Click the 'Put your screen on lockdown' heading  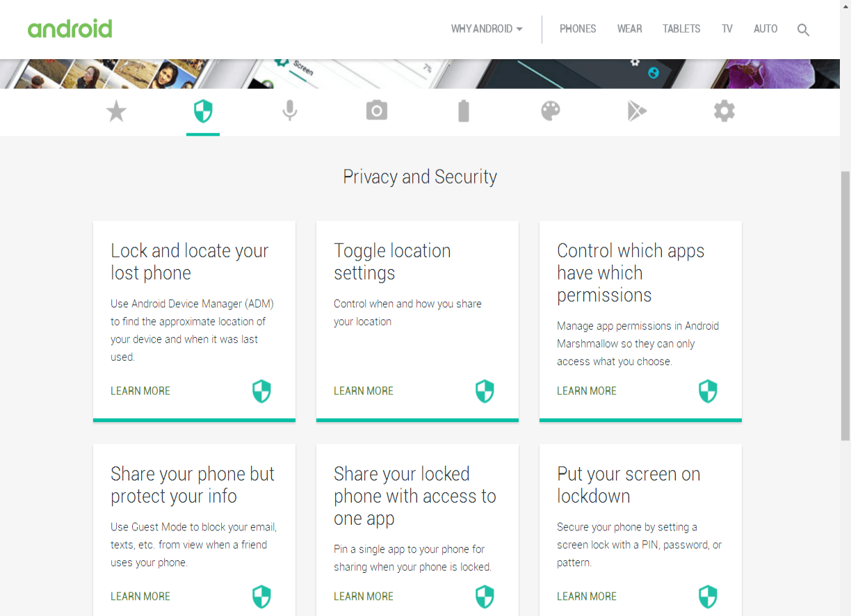coord(629,485)
